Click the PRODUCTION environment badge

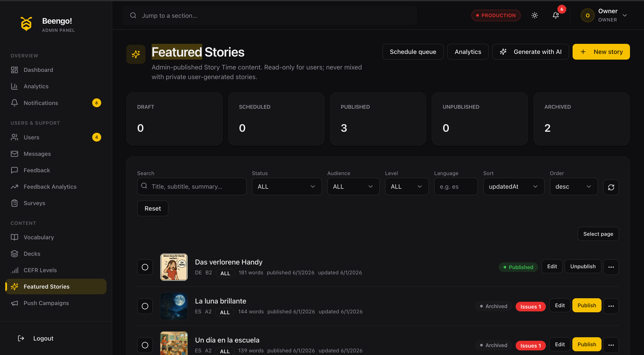pos(496,16)
